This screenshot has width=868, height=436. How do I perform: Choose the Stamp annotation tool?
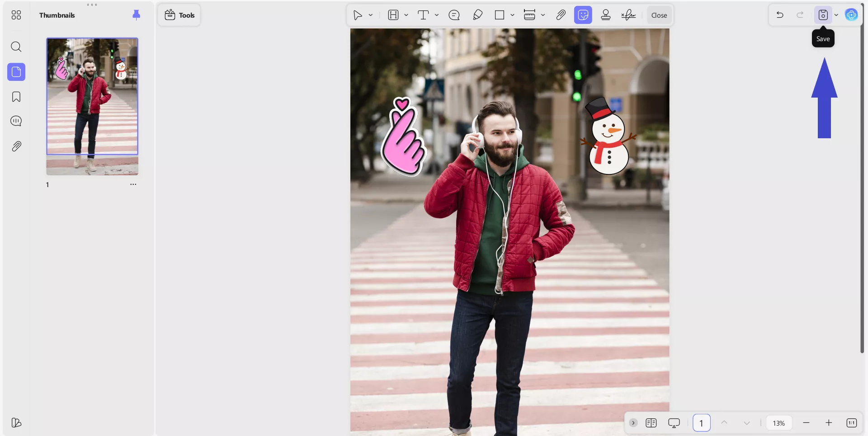click(606, 15)
